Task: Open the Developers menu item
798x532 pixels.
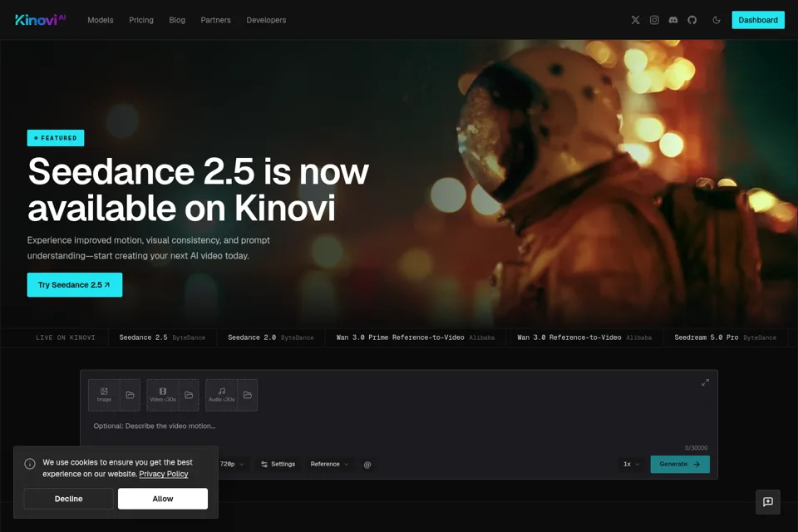Action: click(266, 20)
